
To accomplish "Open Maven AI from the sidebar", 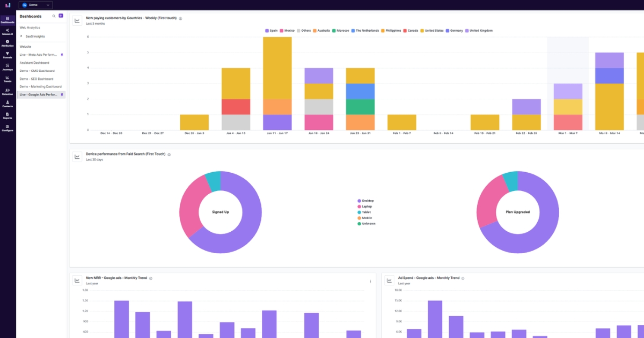I will point(8,32).
